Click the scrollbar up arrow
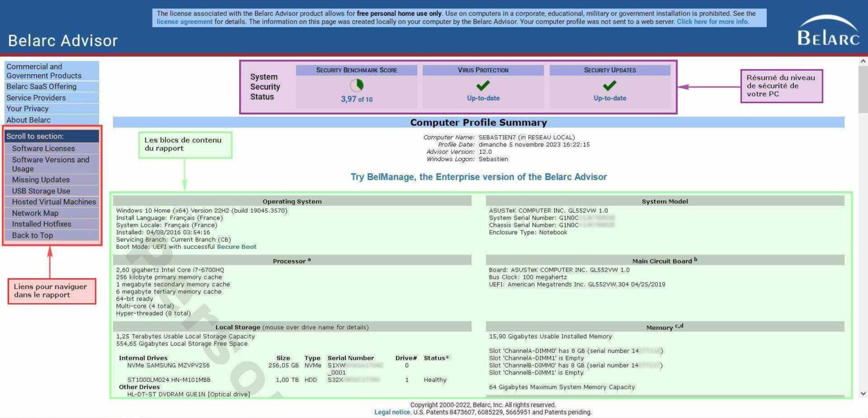This screenshot has width=868, height=418. pos(863,61)
